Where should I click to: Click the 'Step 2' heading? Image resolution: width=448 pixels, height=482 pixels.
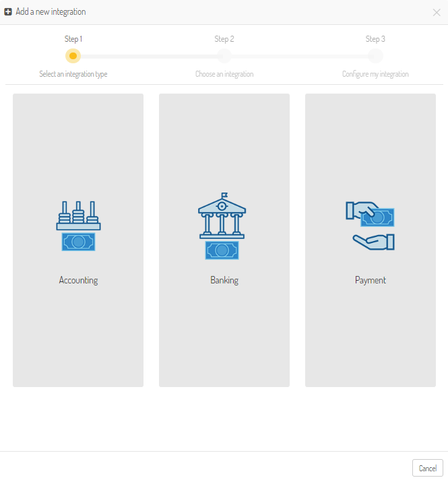(224, 39)
